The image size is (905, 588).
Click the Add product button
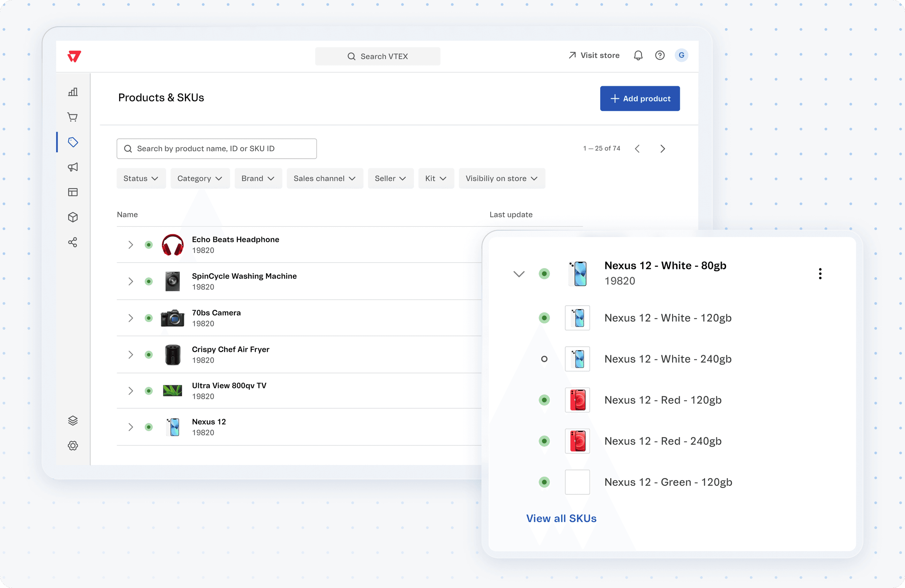(640, 99)
